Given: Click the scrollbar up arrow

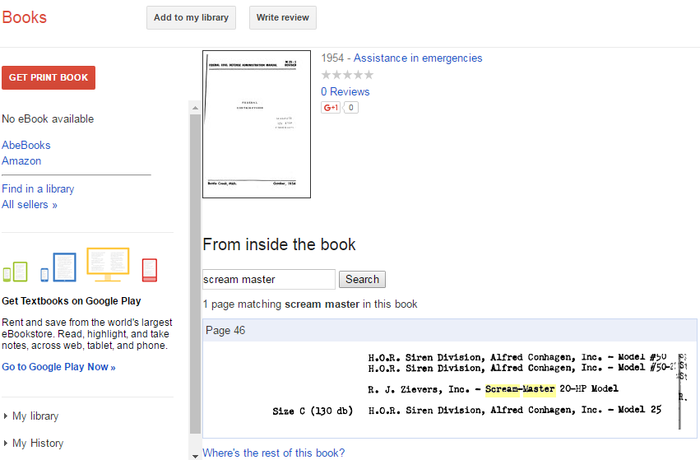Looking at the screenshot, I should pos(195,108).
